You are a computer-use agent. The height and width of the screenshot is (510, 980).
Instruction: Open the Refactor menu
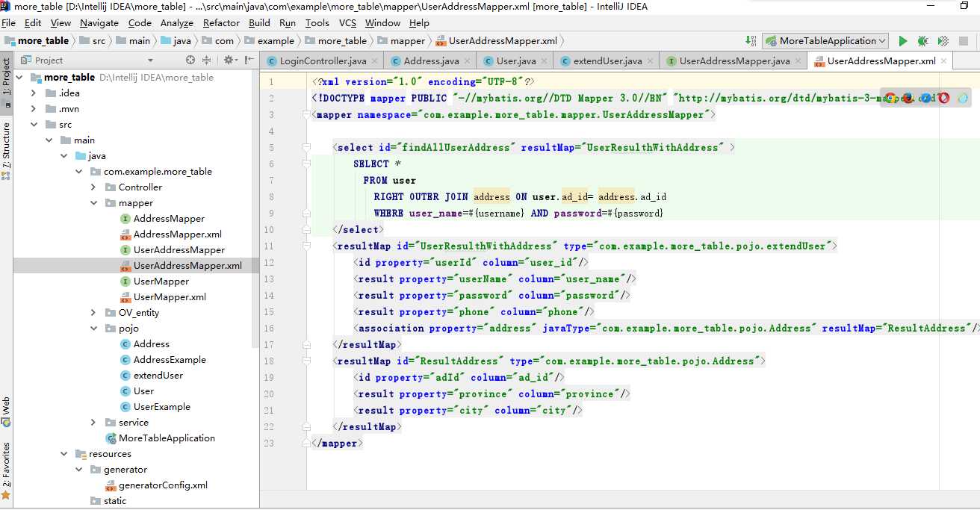click(x=221, y=23)
